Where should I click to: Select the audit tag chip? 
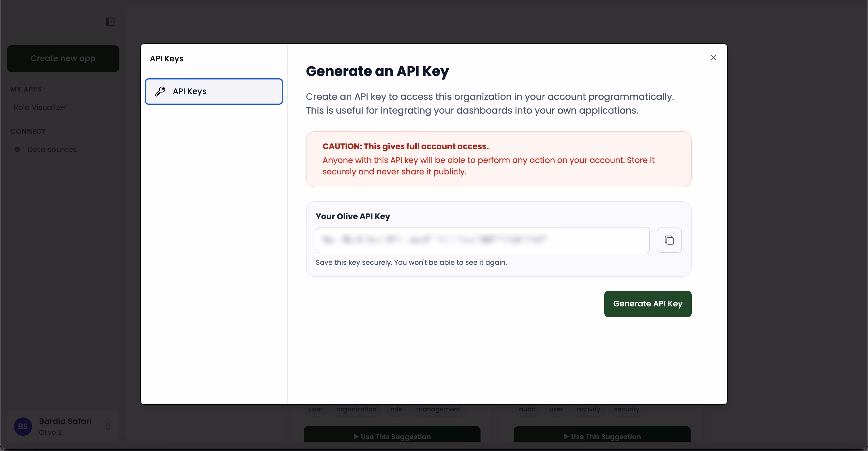pos(527,409)
